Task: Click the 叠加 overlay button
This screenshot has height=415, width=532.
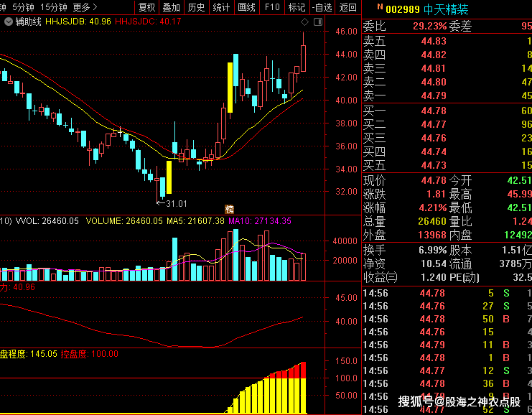Action: click(x=172, y=7)
